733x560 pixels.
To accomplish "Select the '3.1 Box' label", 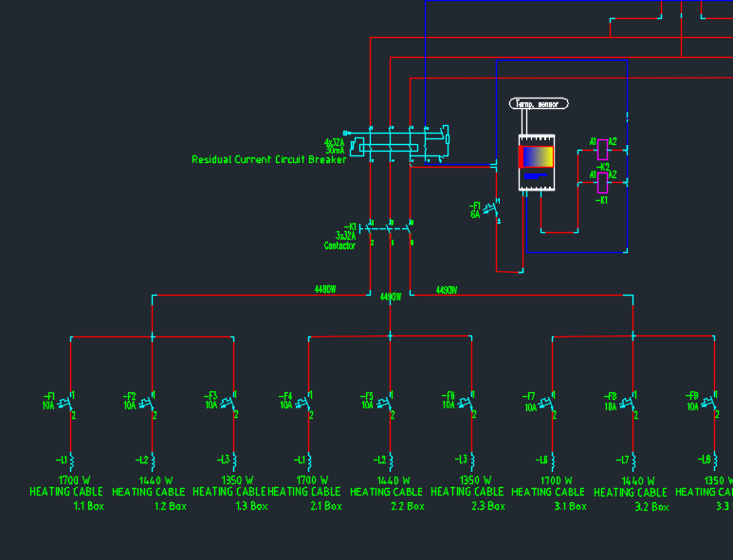I will tap(570, 506).
